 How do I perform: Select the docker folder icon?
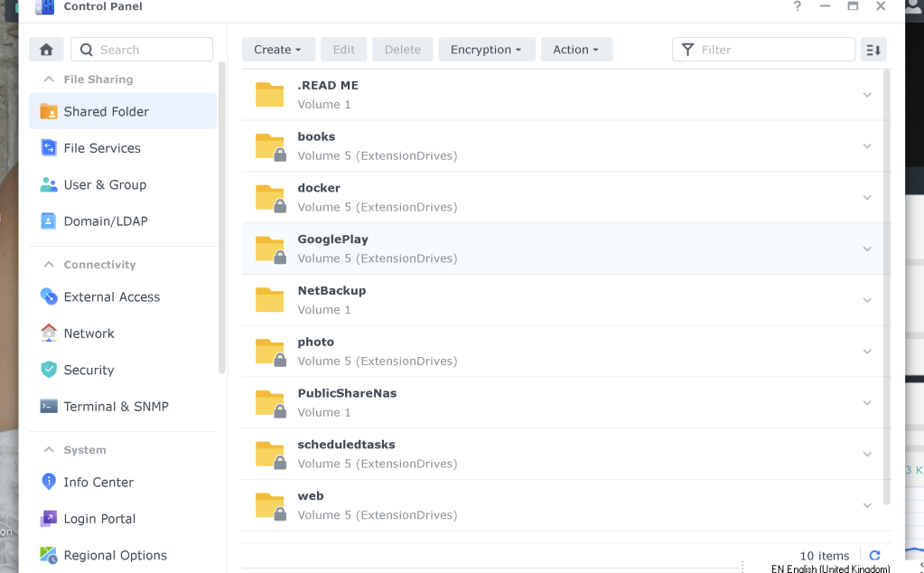[270, 198]
